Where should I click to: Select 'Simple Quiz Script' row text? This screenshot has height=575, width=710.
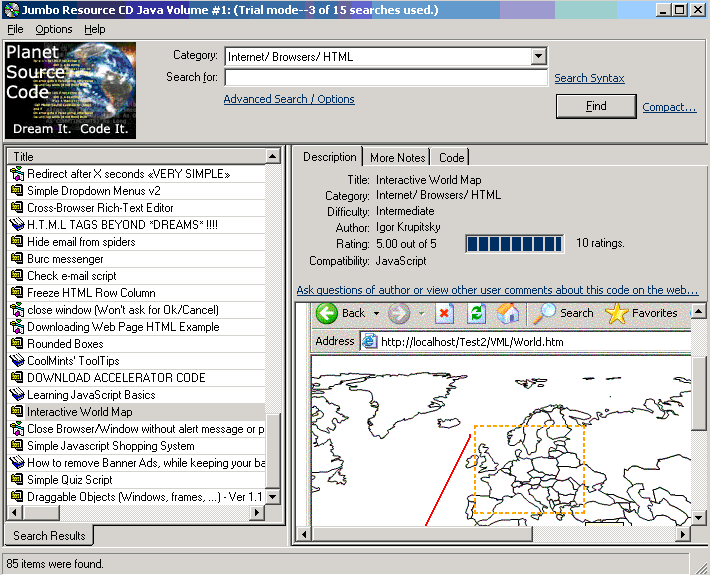pos(70,479)
